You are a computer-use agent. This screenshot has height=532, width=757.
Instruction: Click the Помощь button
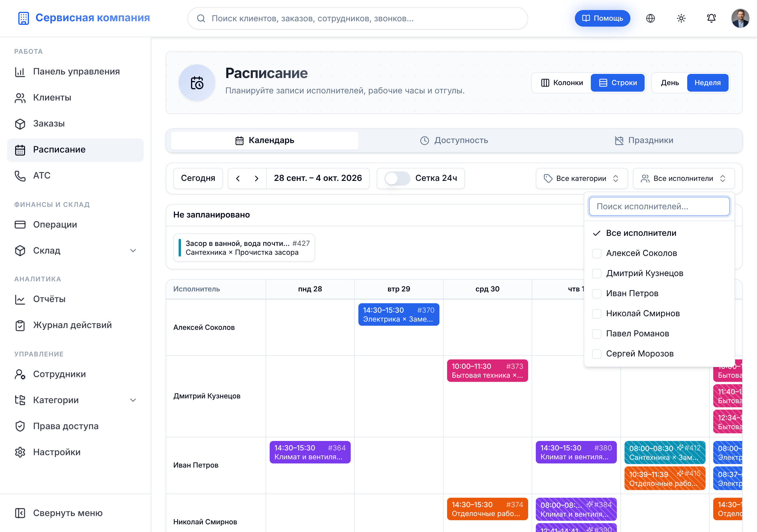602,18
